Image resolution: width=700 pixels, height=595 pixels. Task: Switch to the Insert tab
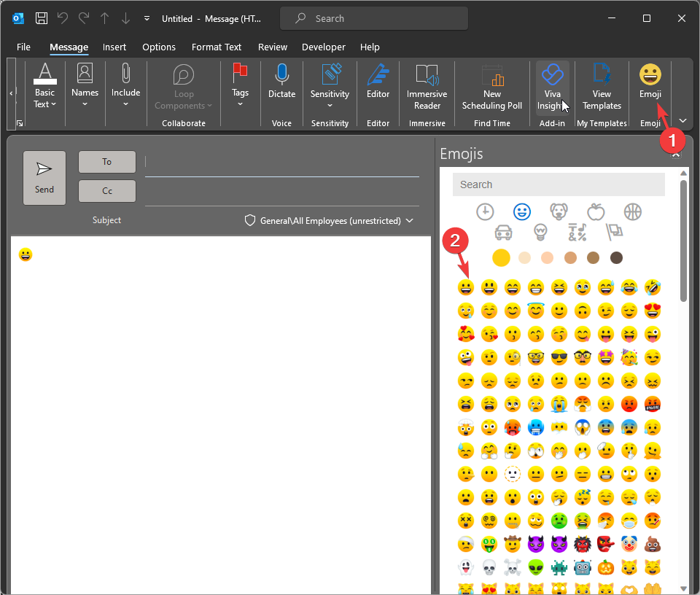tap(114, 47)
